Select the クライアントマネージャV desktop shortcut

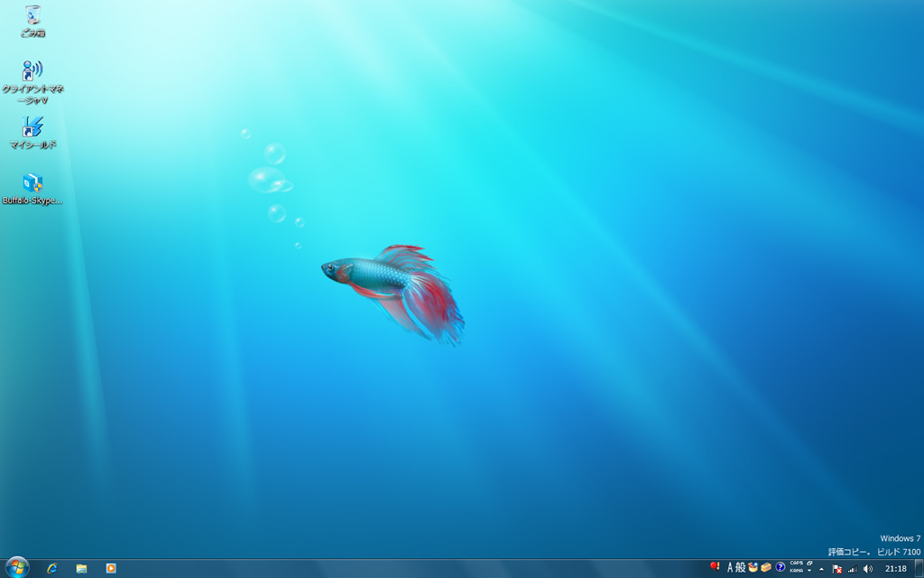tap(33, 82)
